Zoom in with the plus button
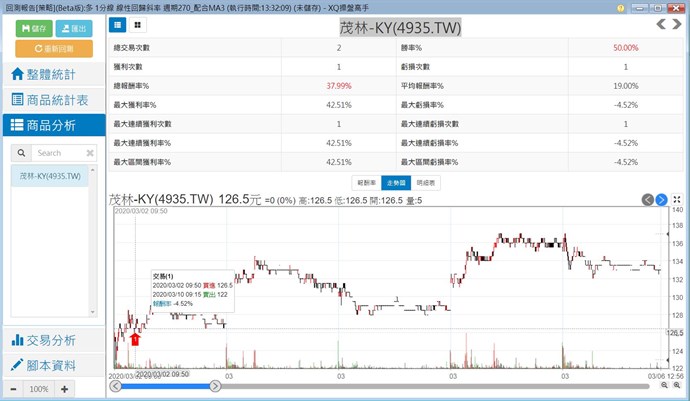Screen dimensions: 690x401 [64, 389]
